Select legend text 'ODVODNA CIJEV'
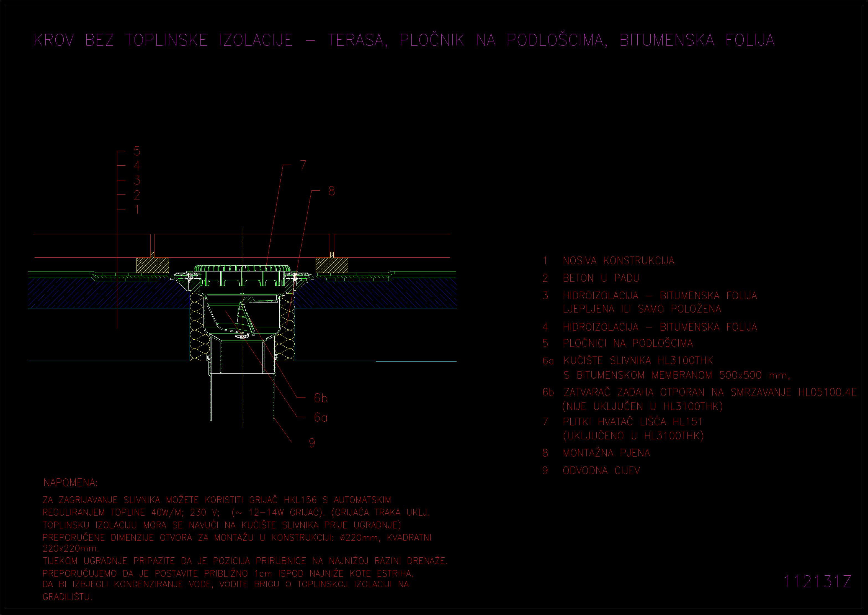The image size is (868, 615). point(601,470)
